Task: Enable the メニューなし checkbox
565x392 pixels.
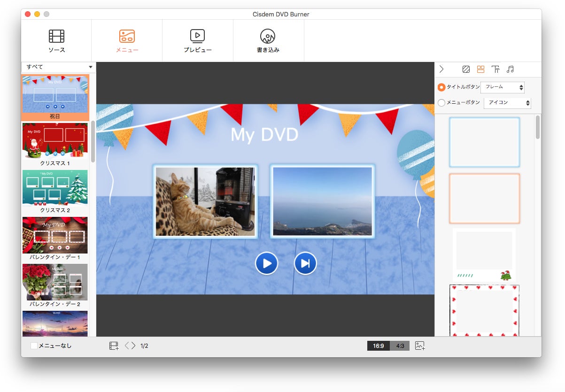Action: pos(34,346)
